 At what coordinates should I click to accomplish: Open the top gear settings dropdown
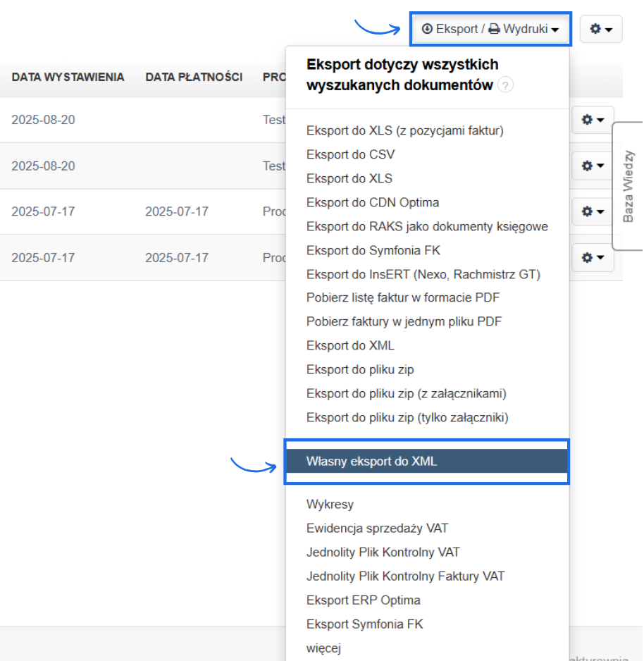click(600, 29)
